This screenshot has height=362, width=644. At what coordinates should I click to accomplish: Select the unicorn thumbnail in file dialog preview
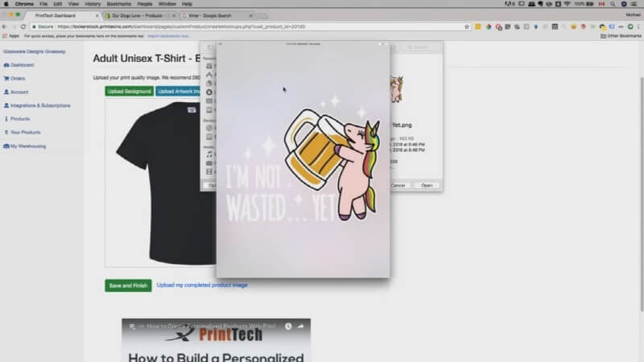(x=396, y=89)
